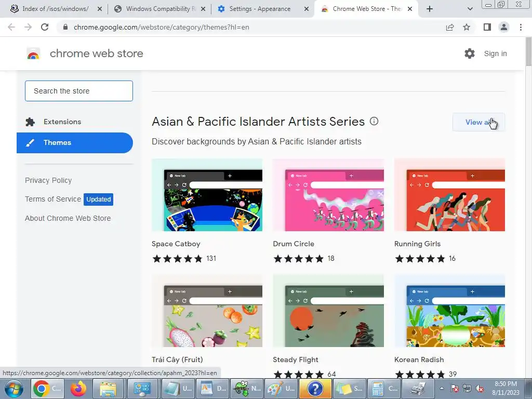Open Space Catboy theme thumbnail

[207, 195]
